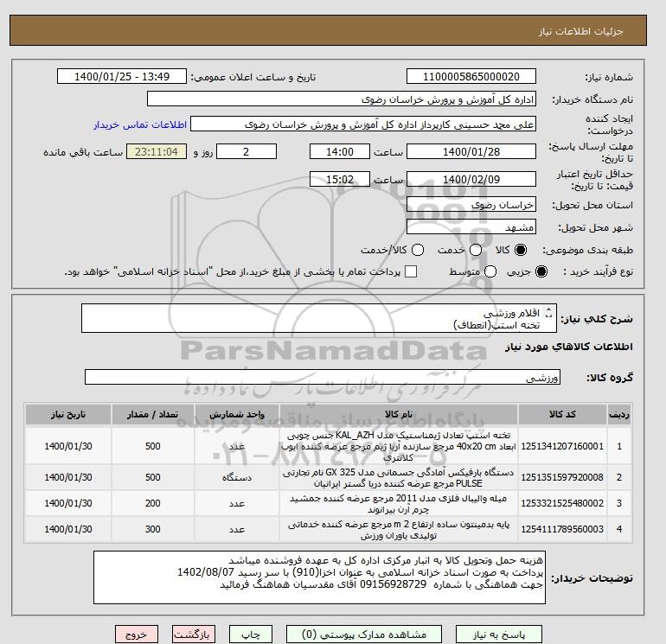Click the نام کالا column header
Image resolution: width=666 pixels, height=644 pixels.
click(399, 414)
